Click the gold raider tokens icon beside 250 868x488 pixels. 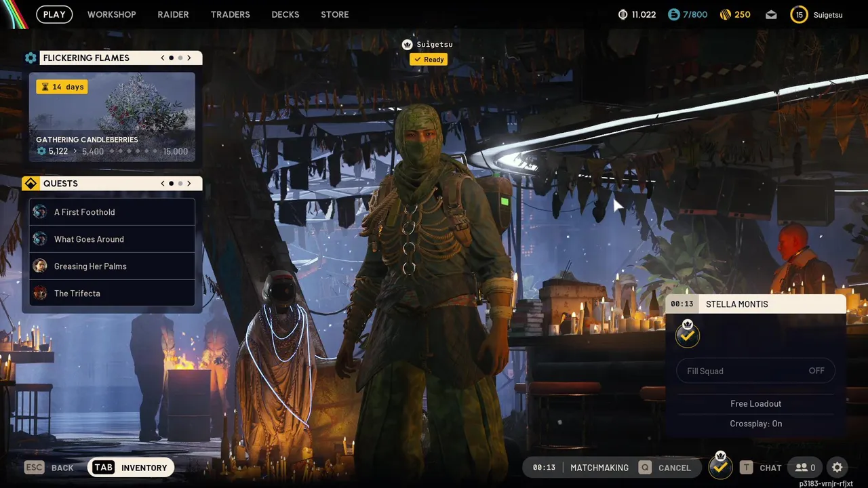(x=725, y=14)
